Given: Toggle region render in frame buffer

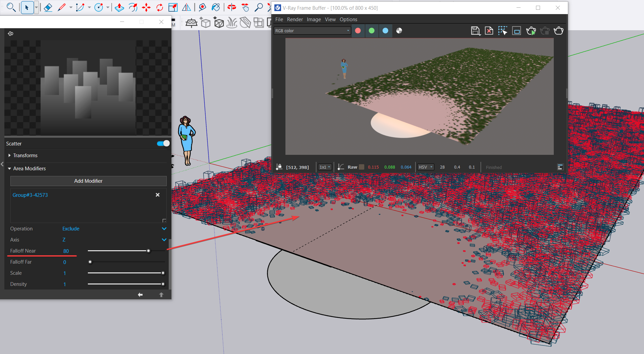Looking at the screenshot, I should 517,31.
